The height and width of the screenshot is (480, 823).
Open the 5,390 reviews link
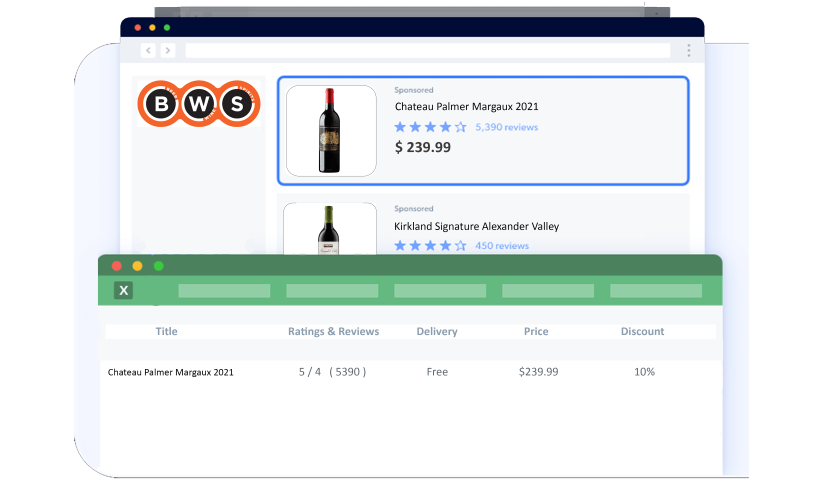(507, 127)
